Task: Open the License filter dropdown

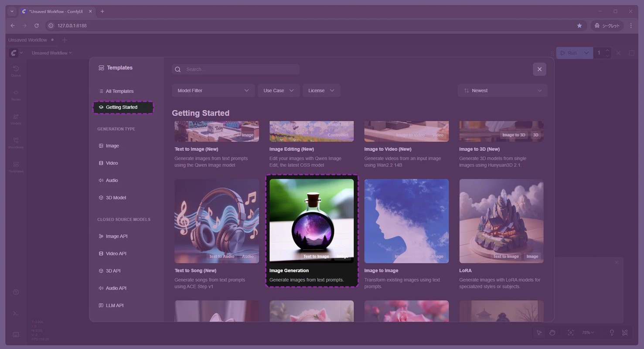Action: click(x=321, y=90)
